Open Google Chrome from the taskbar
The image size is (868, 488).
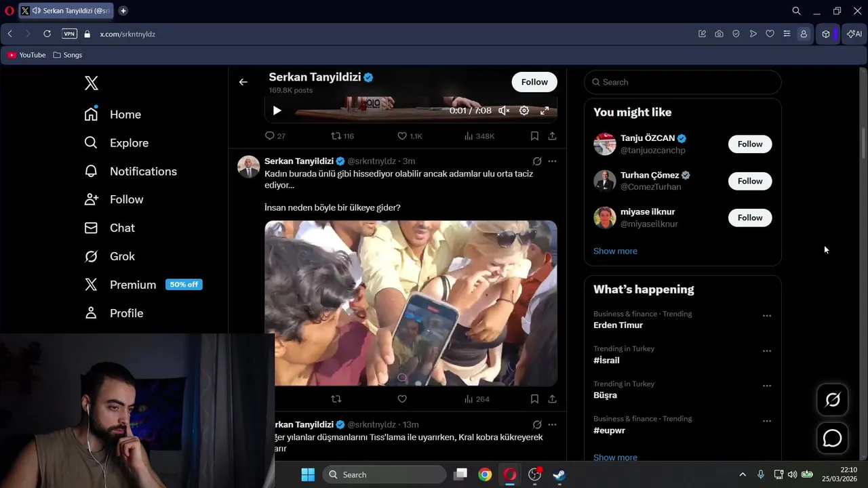click(485, 474)
